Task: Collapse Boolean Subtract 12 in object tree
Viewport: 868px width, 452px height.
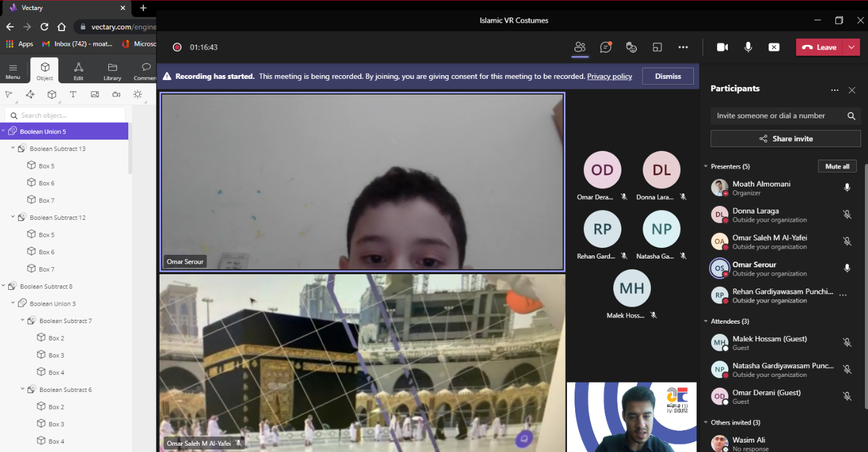Action: 13,217
